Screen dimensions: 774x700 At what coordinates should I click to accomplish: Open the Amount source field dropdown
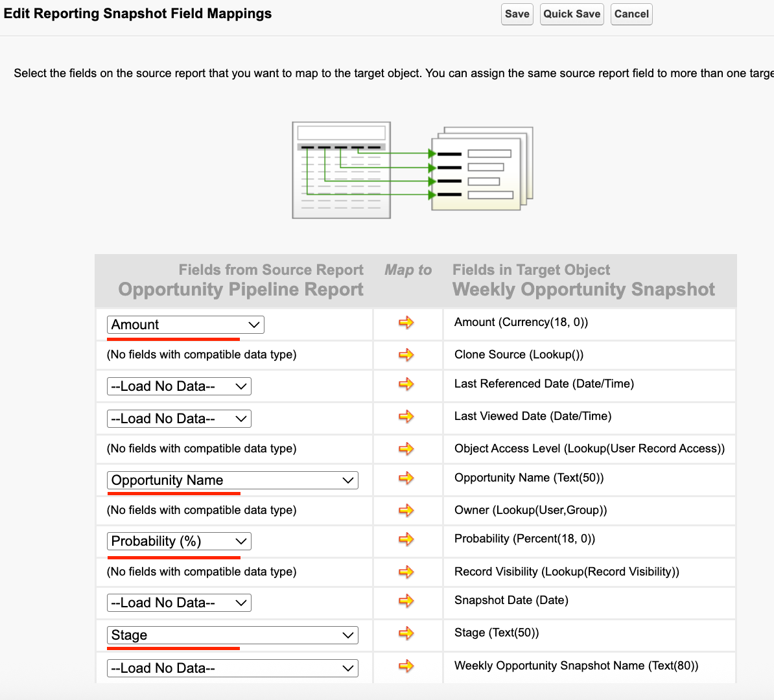[185, 325]
